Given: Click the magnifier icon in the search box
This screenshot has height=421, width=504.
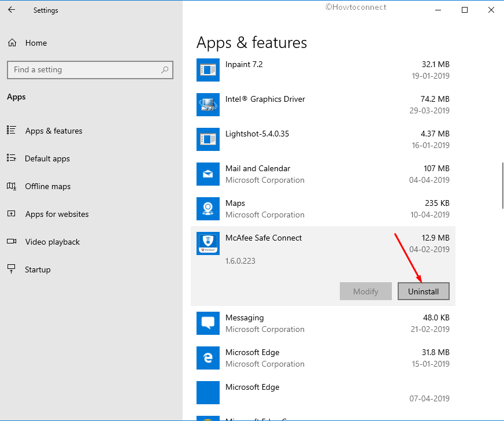Looking at the screenshot, I should pos(165,70).
